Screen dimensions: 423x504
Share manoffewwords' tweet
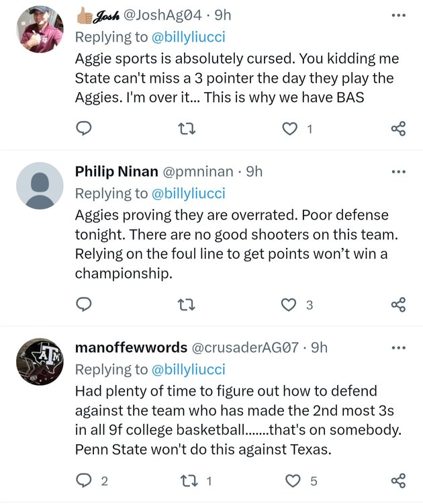tap(398, 480)
